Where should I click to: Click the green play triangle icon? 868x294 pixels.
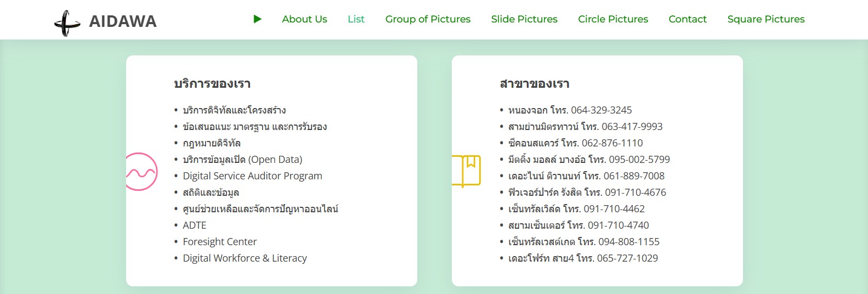258,19
